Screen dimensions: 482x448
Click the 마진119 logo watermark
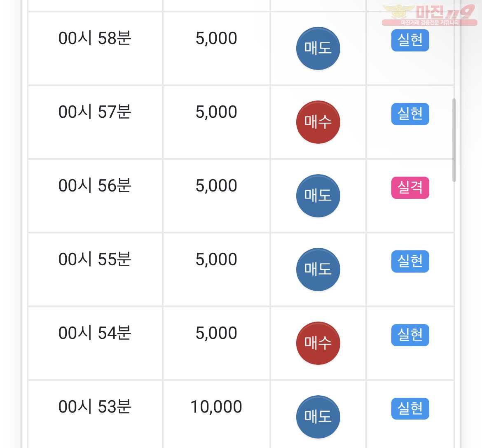[x=429, y=15]
